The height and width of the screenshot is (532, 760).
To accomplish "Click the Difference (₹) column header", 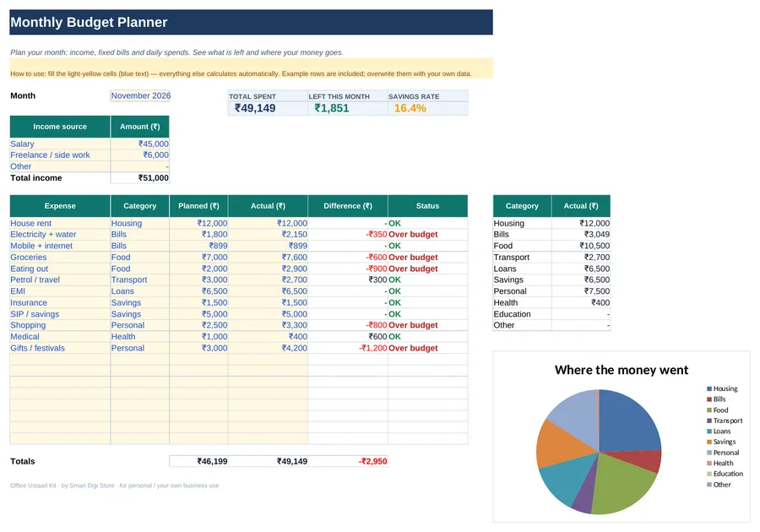I will click(348, 206).
